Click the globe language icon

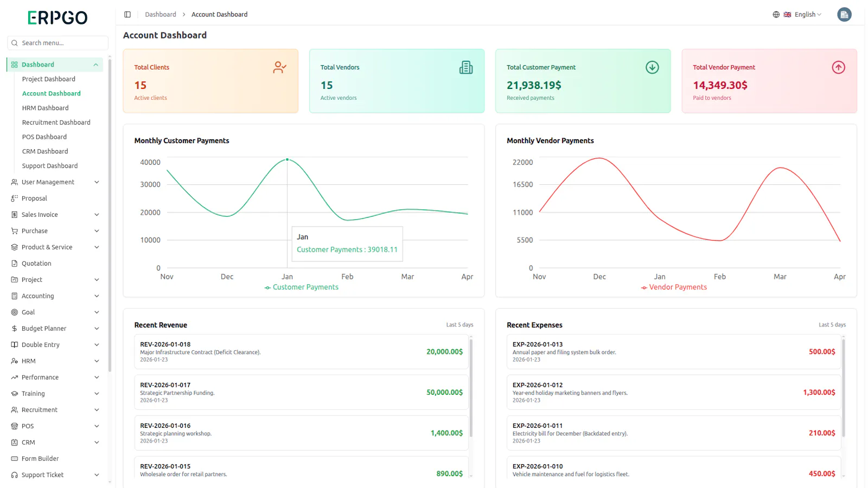pyautogui.click(x=776, y=15)
